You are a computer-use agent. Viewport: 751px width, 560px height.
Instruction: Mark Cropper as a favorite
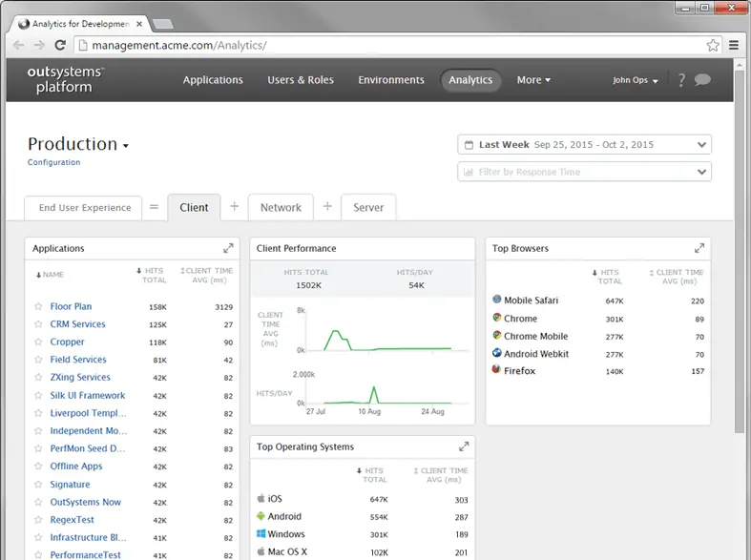[x=38, y=342]
